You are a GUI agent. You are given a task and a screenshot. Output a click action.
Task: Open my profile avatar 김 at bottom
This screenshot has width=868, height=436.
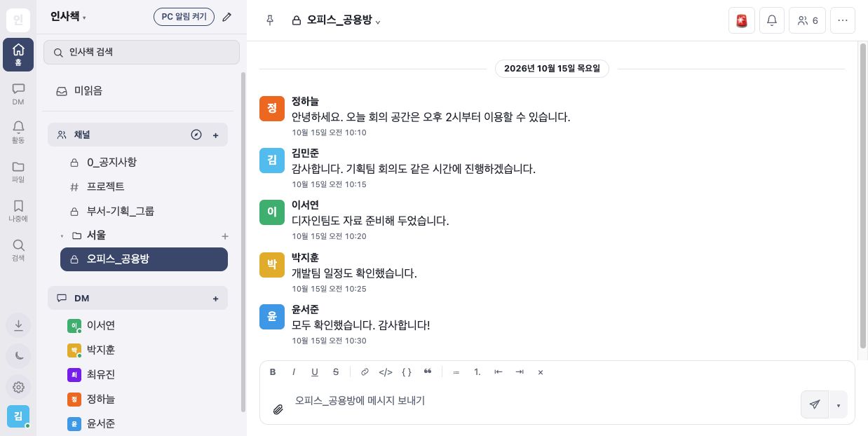pos(18,416)
